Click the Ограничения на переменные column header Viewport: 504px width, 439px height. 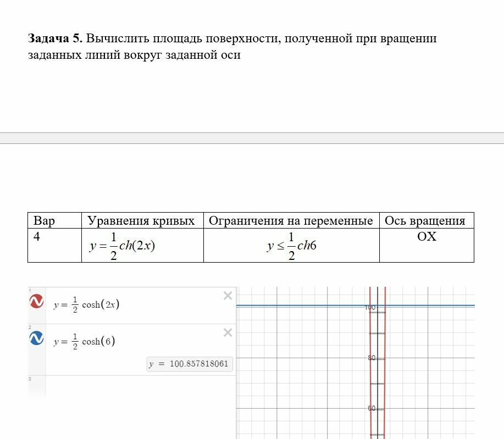(291, 220)
